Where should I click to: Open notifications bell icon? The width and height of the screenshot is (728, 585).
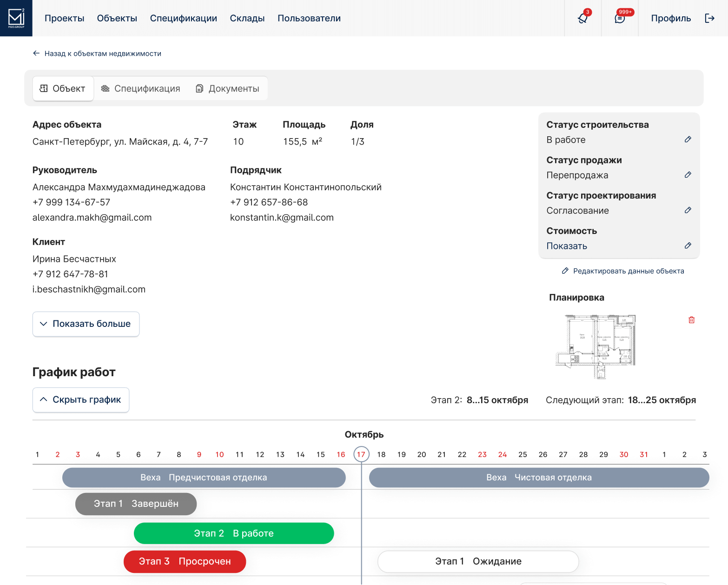click(x=582, y=18)
